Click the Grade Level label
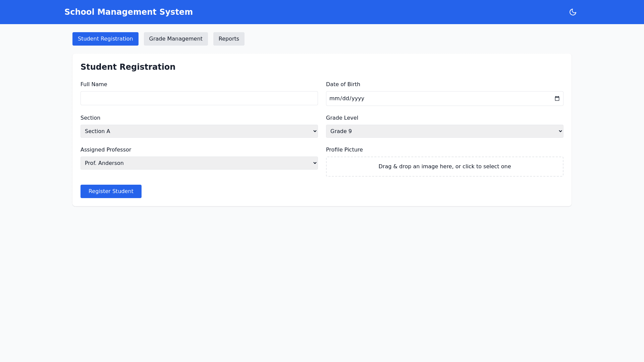644x362 pixels. 342,118
